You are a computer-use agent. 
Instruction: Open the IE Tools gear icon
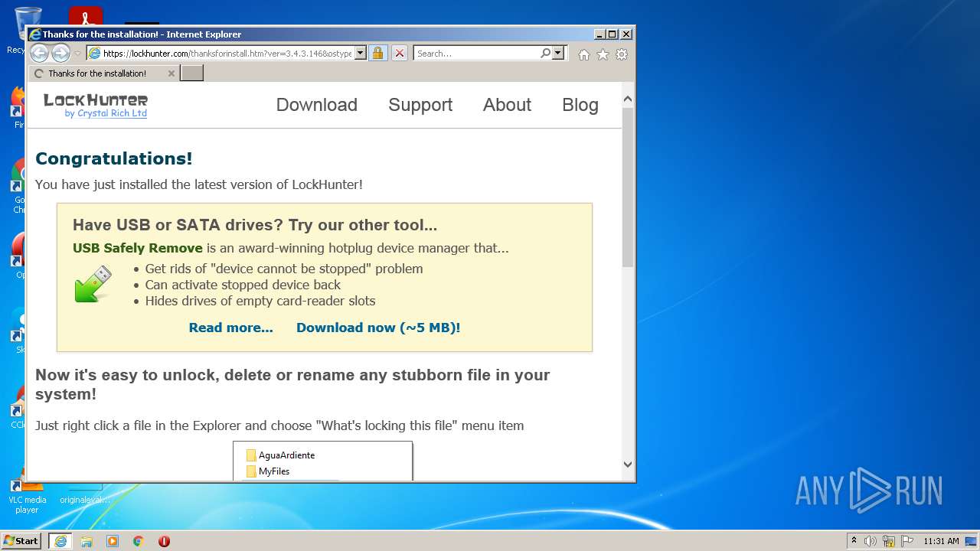coord(622,54)
